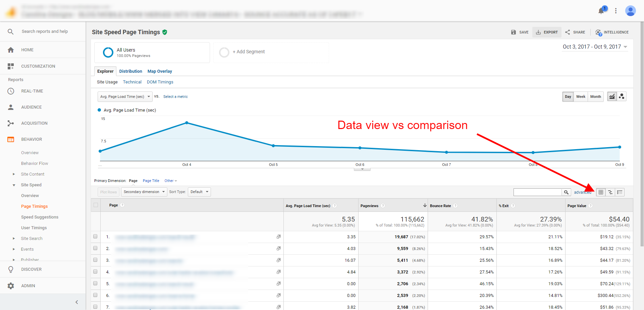Switch to the Distribution tab
Screen dimensions: 644x310
(130, 71)
